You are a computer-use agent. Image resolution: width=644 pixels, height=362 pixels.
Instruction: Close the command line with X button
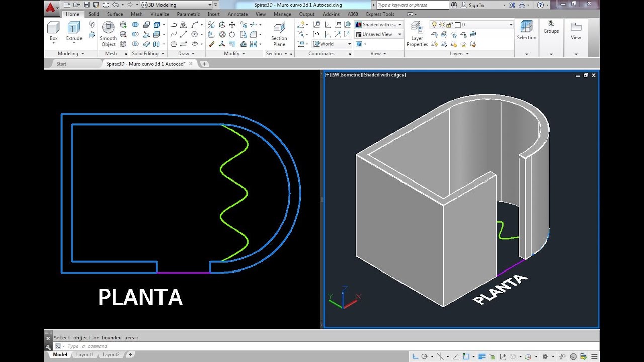[48, 338]
